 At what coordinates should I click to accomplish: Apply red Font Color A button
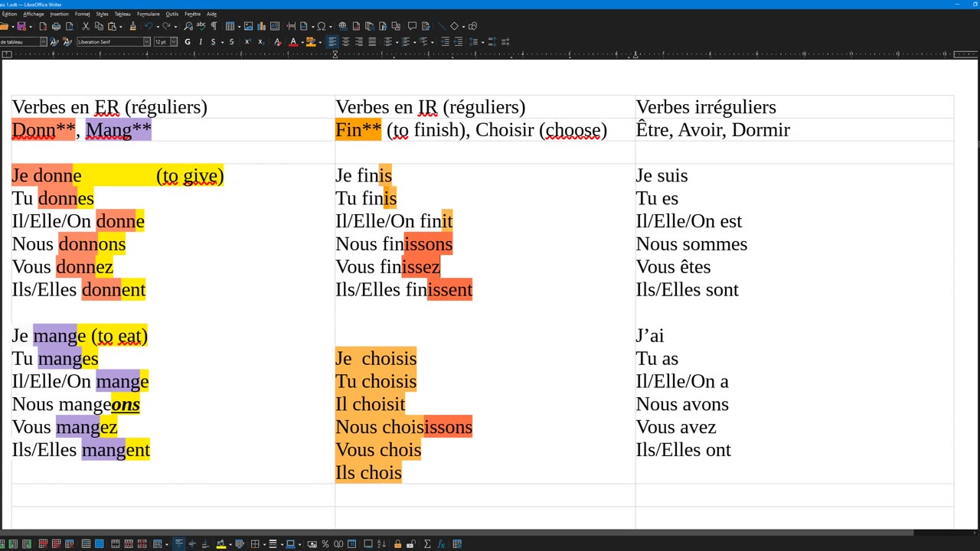pos(292,42)
